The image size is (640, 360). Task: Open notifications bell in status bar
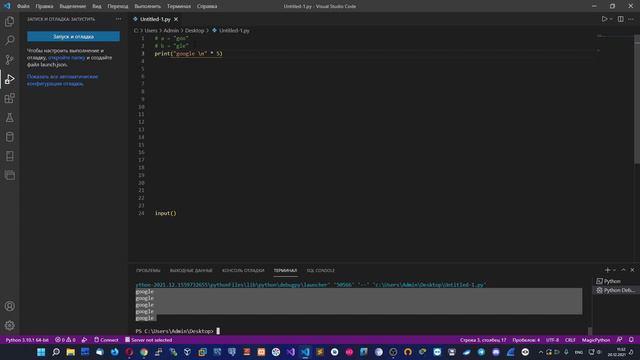631,340
